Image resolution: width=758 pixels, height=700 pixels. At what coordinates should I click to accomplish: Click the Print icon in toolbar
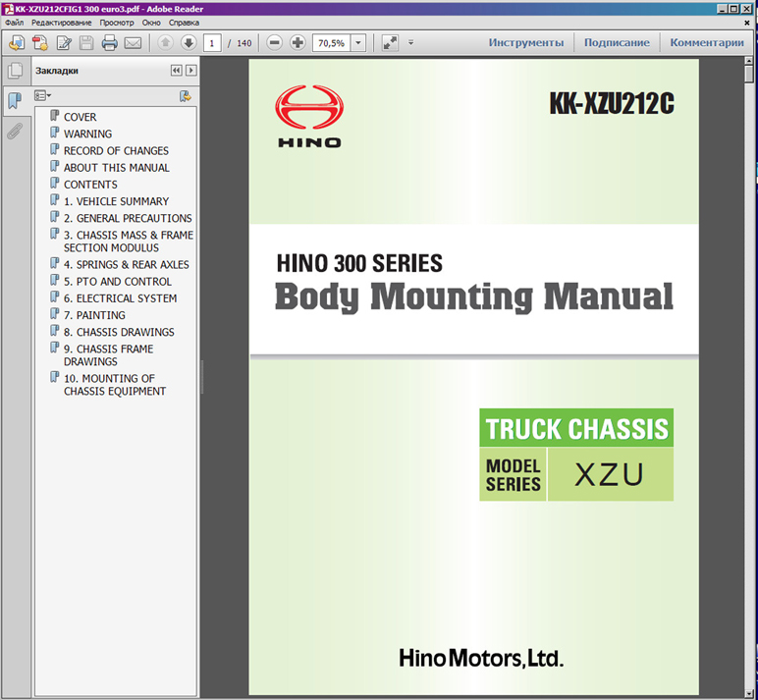109,43
